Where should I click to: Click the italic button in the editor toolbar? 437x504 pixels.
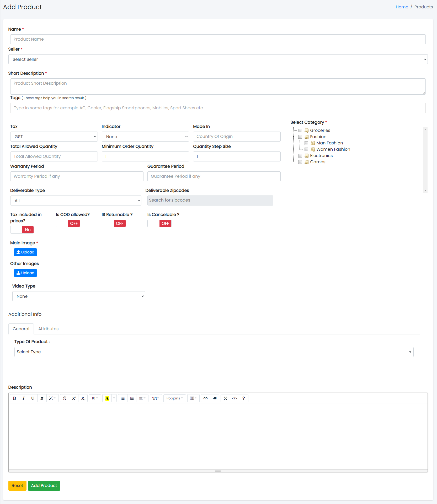tap(24, 398)
